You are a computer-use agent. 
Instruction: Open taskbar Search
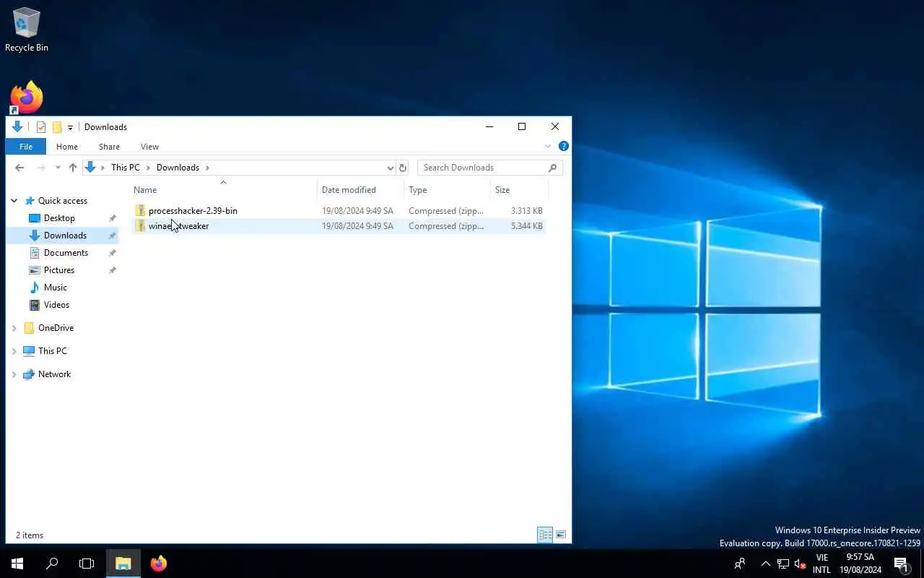[52, 564]
